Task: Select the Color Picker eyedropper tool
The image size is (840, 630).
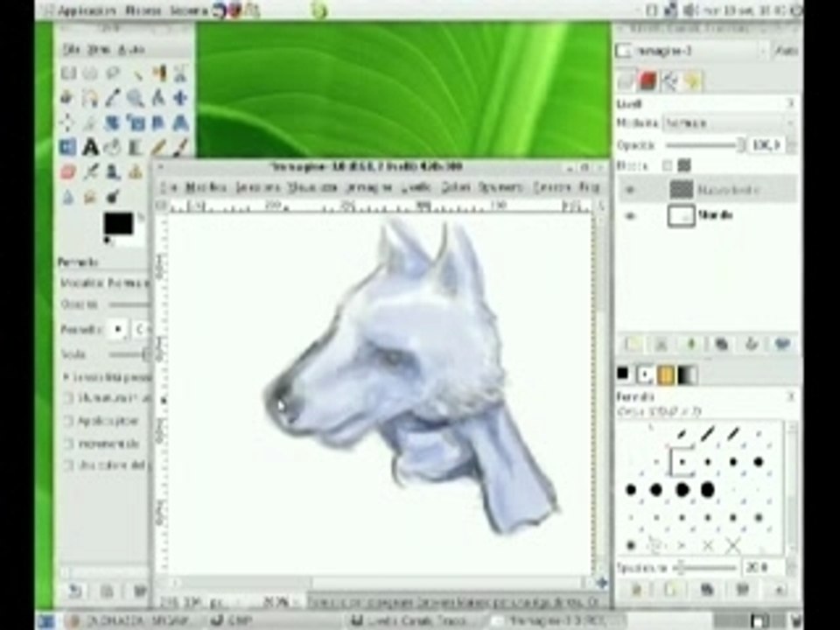Action: 113,97
